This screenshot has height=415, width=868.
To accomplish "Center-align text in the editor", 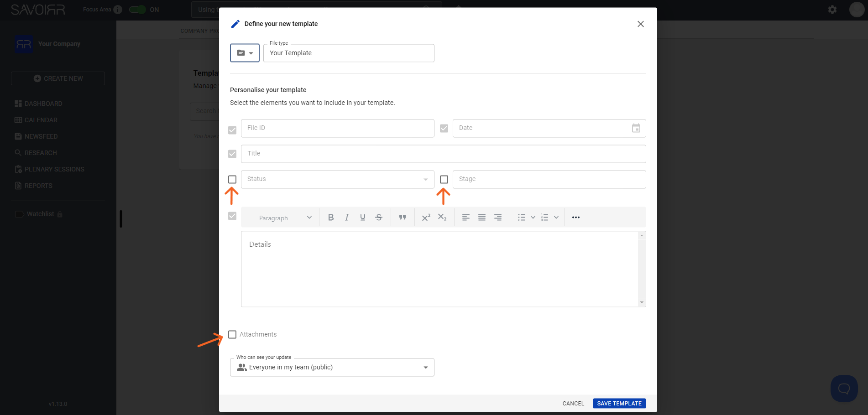I will (482, 218).
